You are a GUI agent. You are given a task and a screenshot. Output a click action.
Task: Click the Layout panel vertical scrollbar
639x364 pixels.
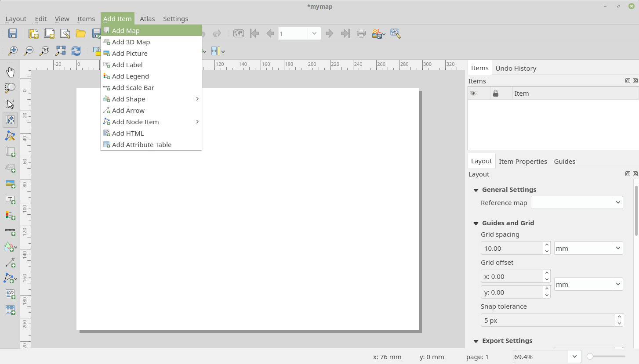(x=636, y=211)
